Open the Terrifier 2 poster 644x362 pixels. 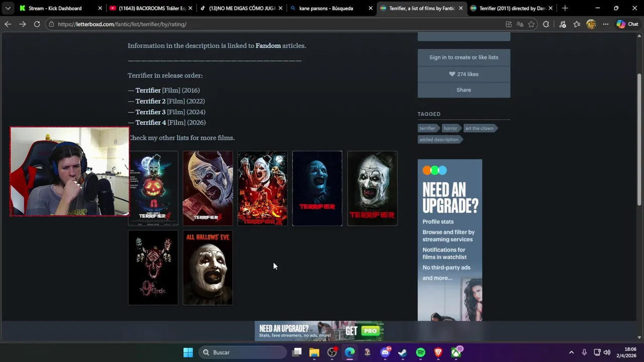tap(263, 189)
